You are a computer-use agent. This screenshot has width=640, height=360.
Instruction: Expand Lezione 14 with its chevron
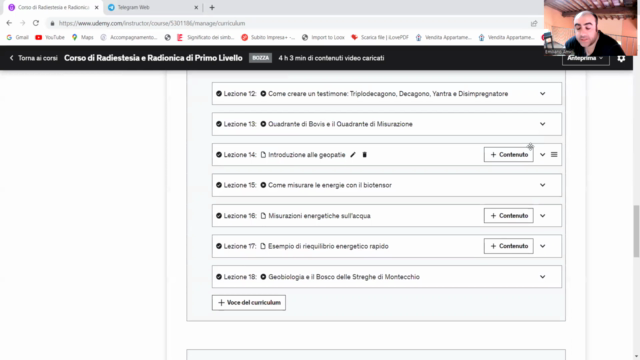pos(542,155)
